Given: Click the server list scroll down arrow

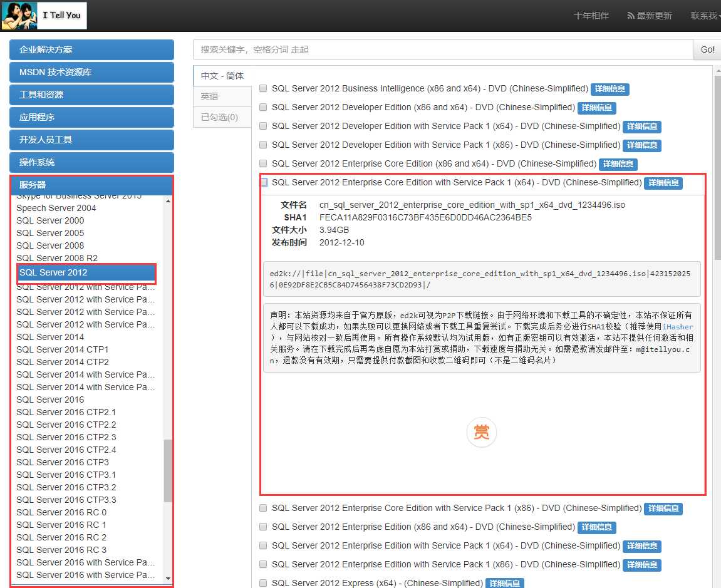Looking at the screenshot, I should click(x=168, y=579).
